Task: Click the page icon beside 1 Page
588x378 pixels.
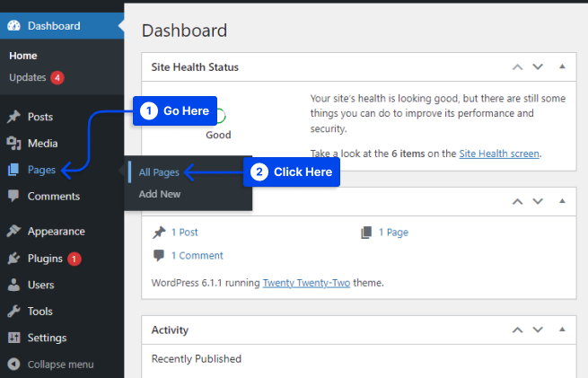Action: (366, 233)
